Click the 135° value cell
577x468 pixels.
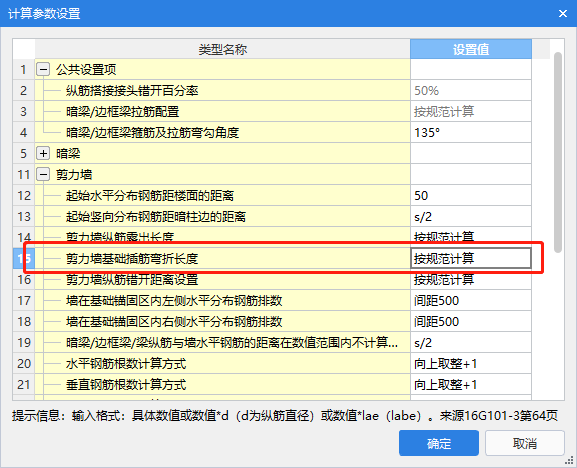tap(471, 132)
